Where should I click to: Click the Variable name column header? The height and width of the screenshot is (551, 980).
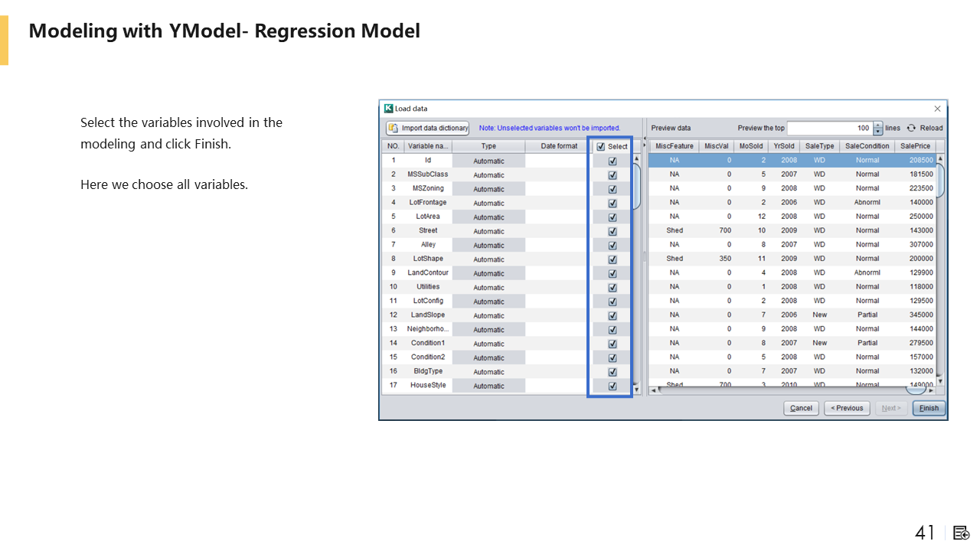(x=428, y=146)
